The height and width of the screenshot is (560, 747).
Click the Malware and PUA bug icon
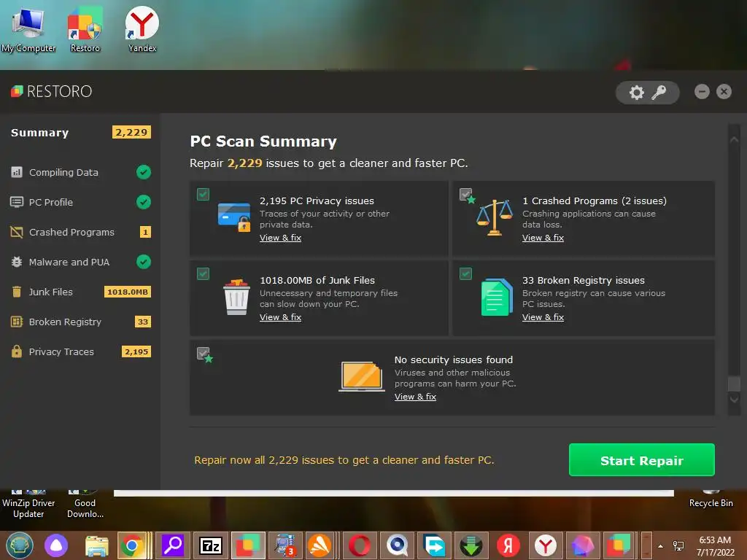click(x=17, y=262)
